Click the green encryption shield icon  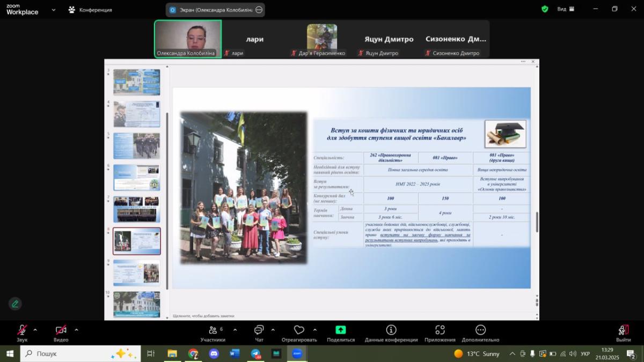tap(545, 9)
